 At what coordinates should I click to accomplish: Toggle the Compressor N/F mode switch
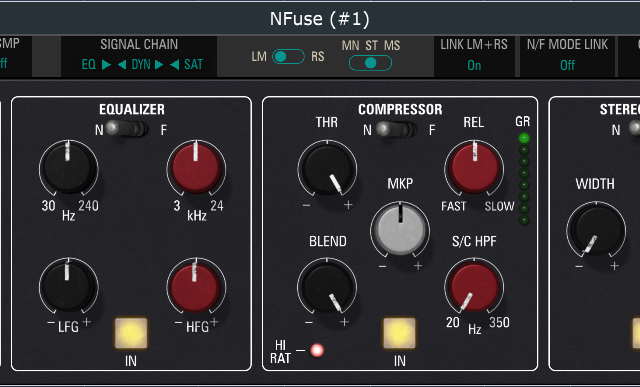(395, 129)
